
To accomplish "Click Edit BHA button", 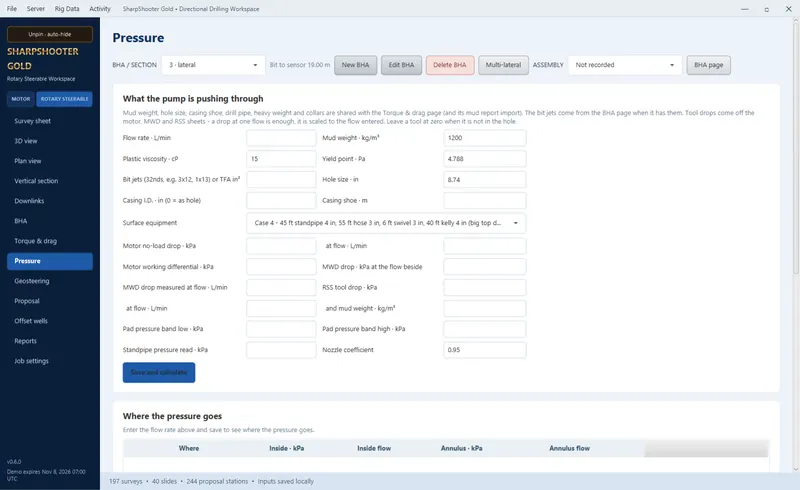I will click(x=401, y=65).
